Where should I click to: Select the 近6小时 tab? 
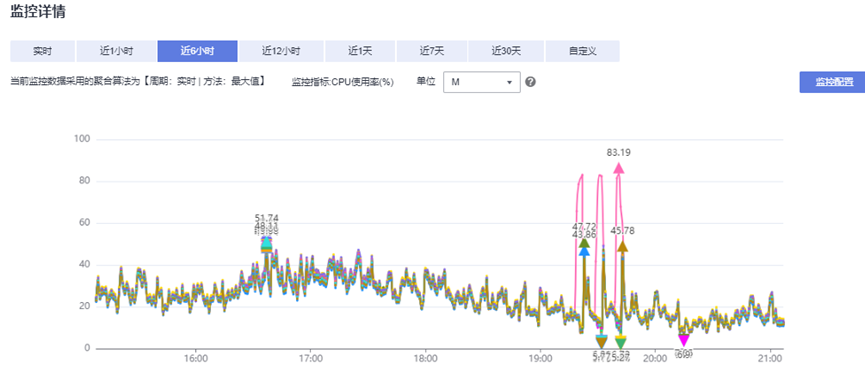click(197, 51)
